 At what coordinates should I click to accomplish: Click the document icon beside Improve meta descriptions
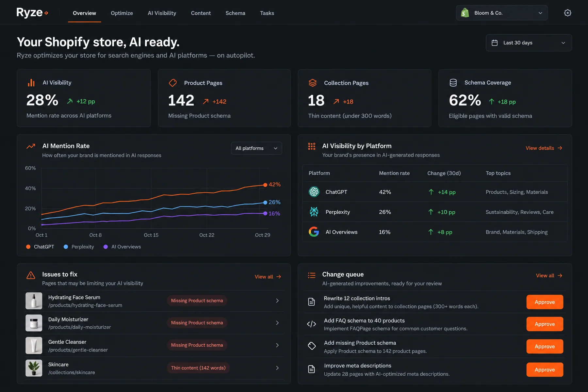pos(312,369)
